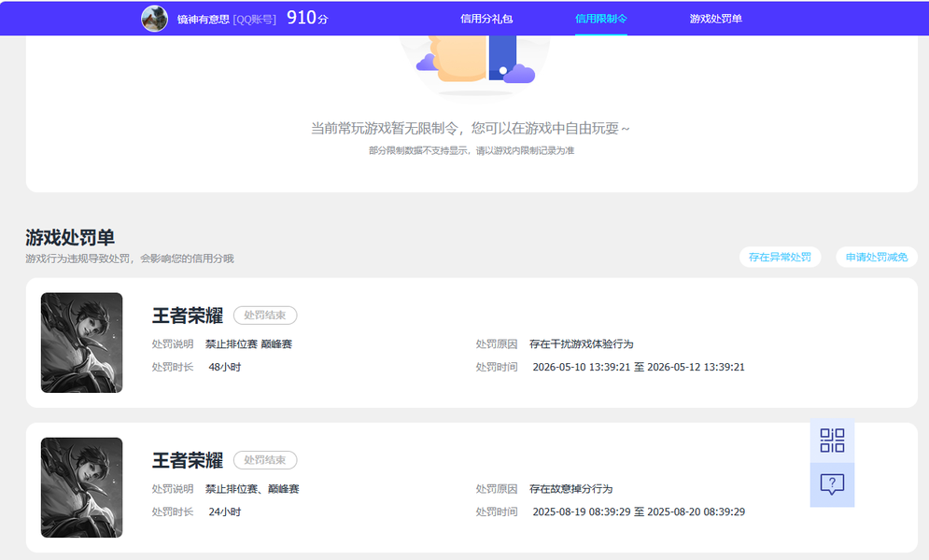Click the 处罚说明 label on the 48小时 card
The image size is (929, 560).
pos(173,343)
